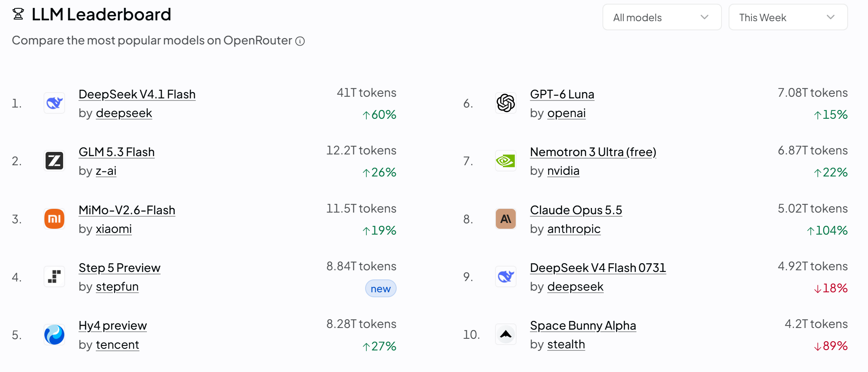This screenshot has height=372, width=868.
Task: Click the Z.ai logo icon
Action: click(x=54, y=161)
